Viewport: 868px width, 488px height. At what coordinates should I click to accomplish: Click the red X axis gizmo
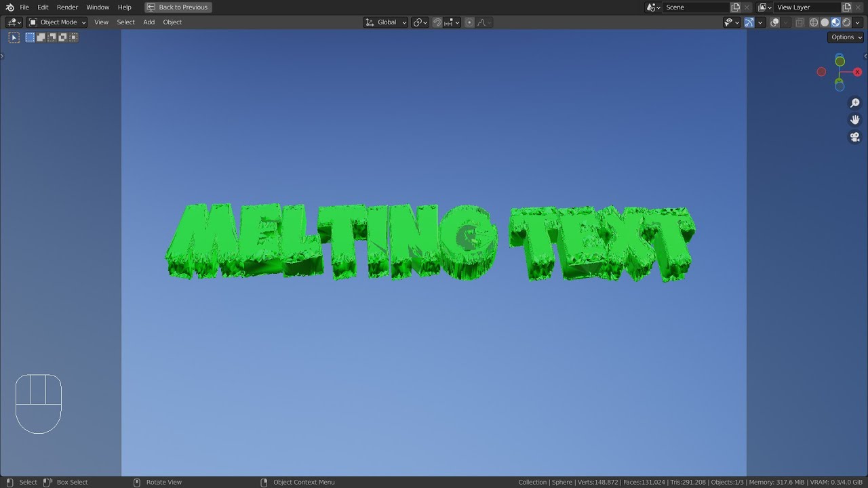click(857, 72)
